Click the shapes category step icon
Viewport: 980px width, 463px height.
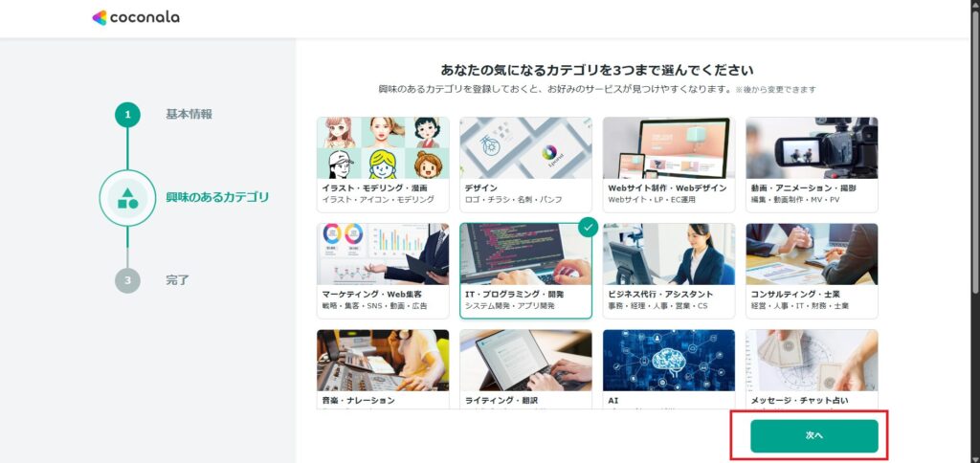click(127, 198)
